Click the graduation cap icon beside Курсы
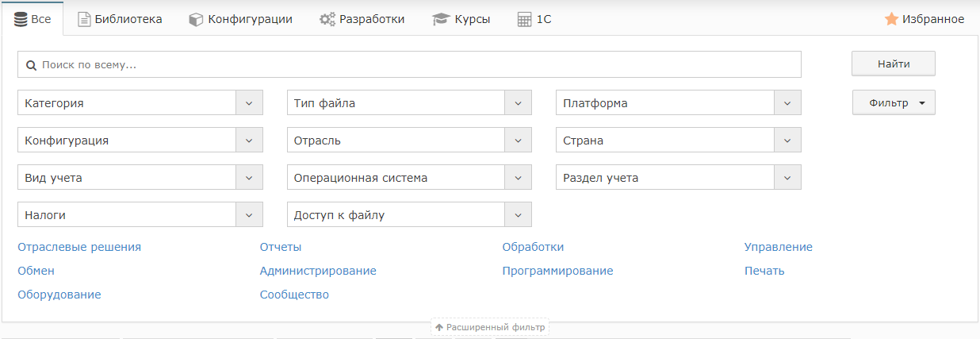Viewport: 980px width, 339px height. [441, 19]
